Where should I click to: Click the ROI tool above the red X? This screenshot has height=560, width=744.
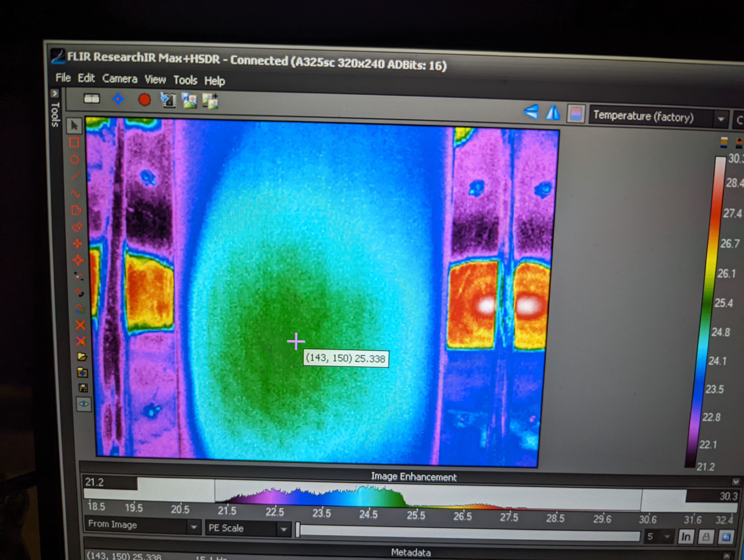point(80,309)
